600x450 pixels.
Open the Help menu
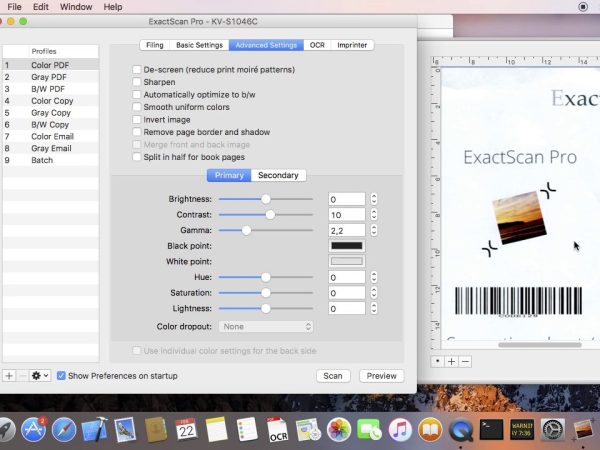113,7
